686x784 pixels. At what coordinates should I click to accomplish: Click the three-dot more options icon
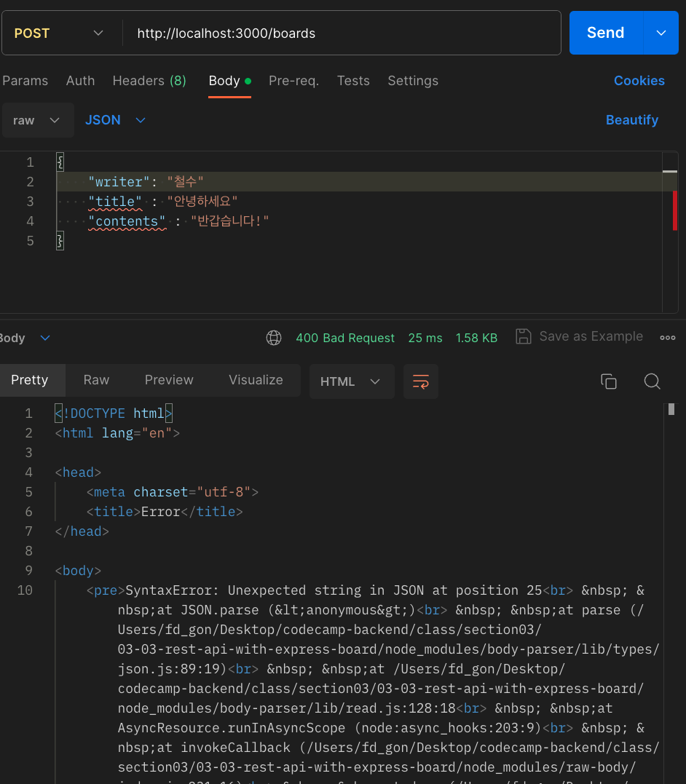point(667,338)
